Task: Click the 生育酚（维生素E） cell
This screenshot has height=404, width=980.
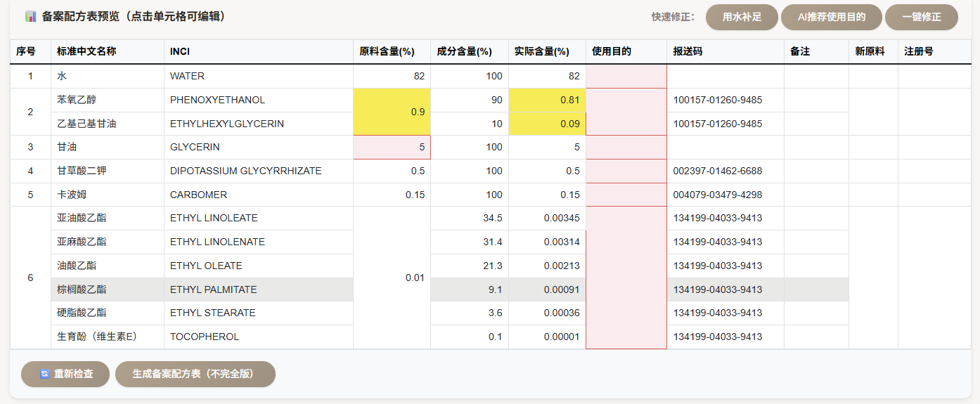Action: (108, 337)
